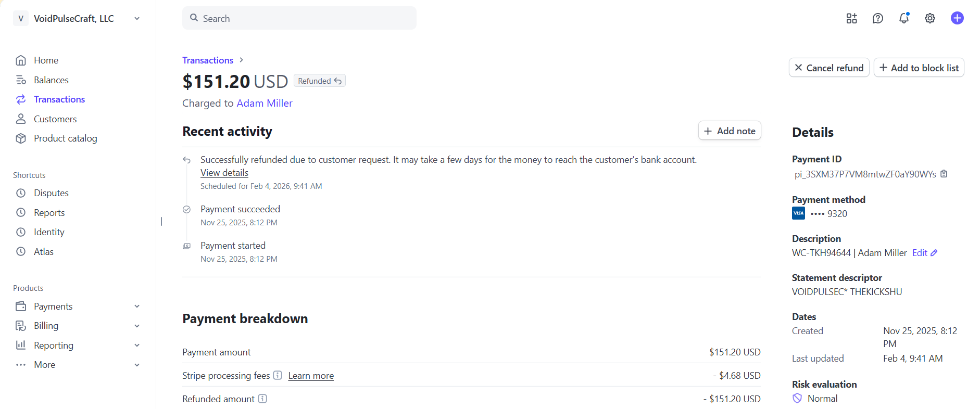
Task: Focus the Search field
Action: click(x=299, y=18)
